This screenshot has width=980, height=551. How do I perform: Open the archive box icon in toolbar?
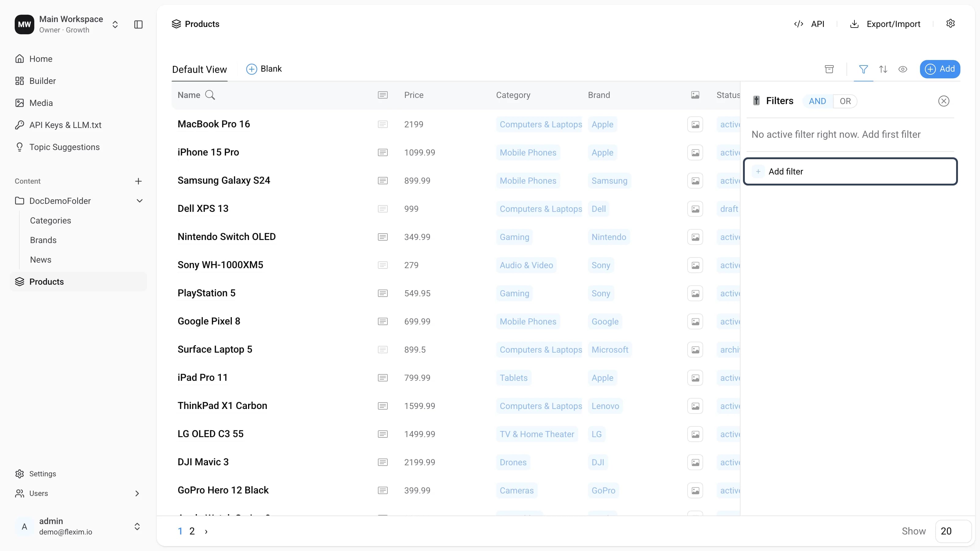(x=829, y=69)
